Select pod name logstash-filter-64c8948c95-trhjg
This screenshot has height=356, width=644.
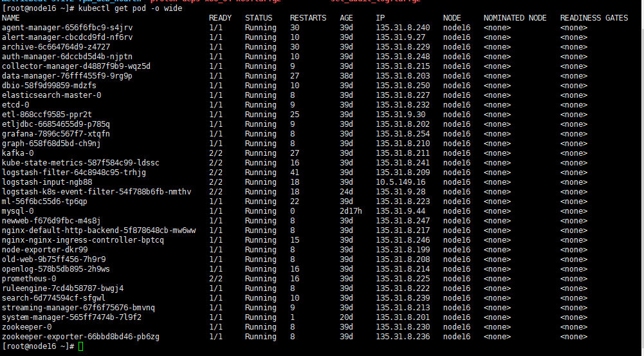[74, 173]
